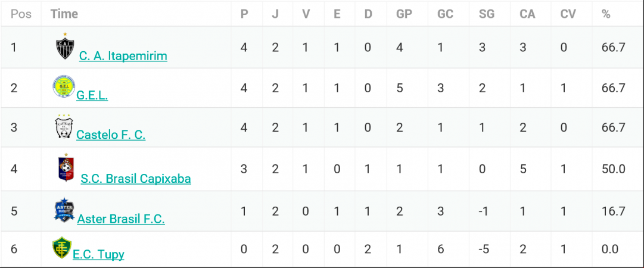Click the E.C. Tupy green crest

[x=61, y=248]
